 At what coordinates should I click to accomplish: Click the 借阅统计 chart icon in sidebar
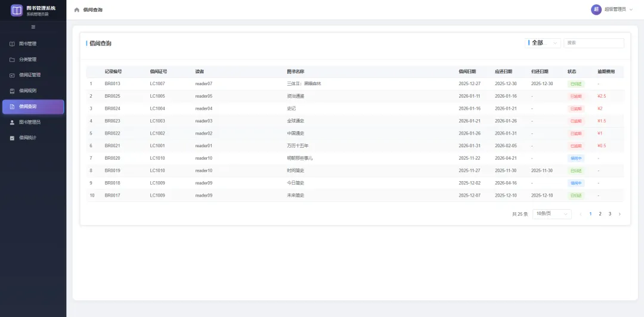pos(12,138)
